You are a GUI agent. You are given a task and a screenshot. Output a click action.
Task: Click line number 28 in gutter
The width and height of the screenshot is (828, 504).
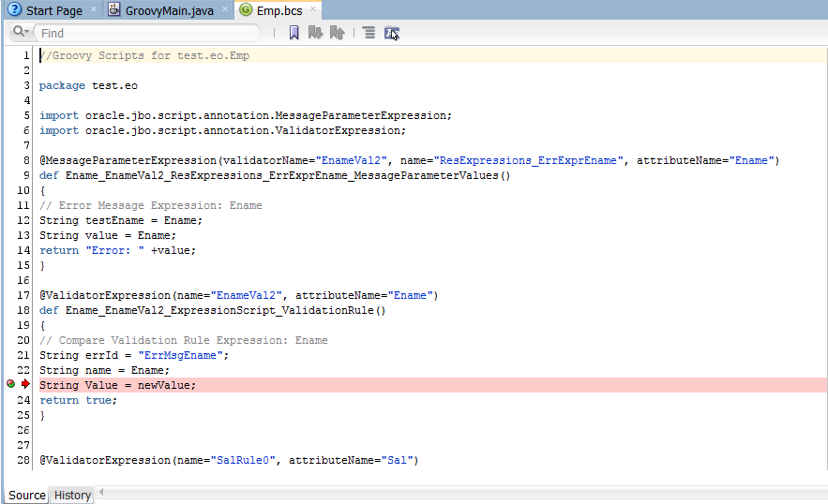23,460
